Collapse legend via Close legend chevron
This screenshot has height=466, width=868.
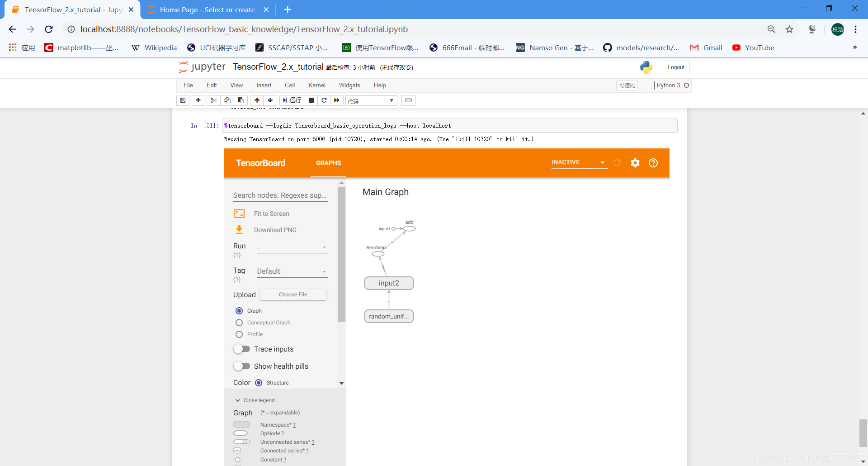coord(238,400)
